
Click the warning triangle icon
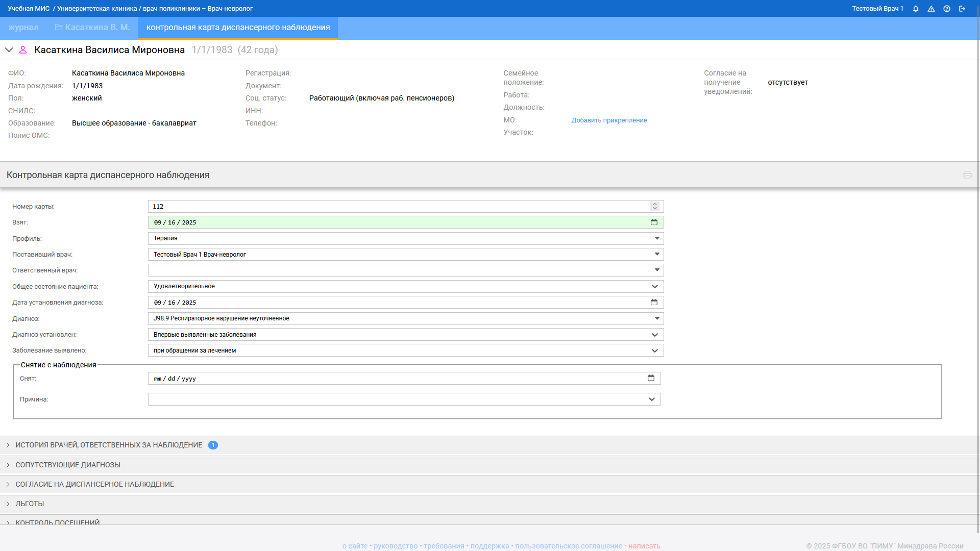931,9
